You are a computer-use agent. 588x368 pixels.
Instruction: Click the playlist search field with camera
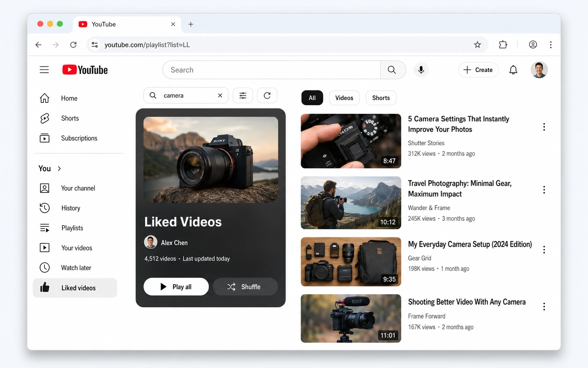186,95
